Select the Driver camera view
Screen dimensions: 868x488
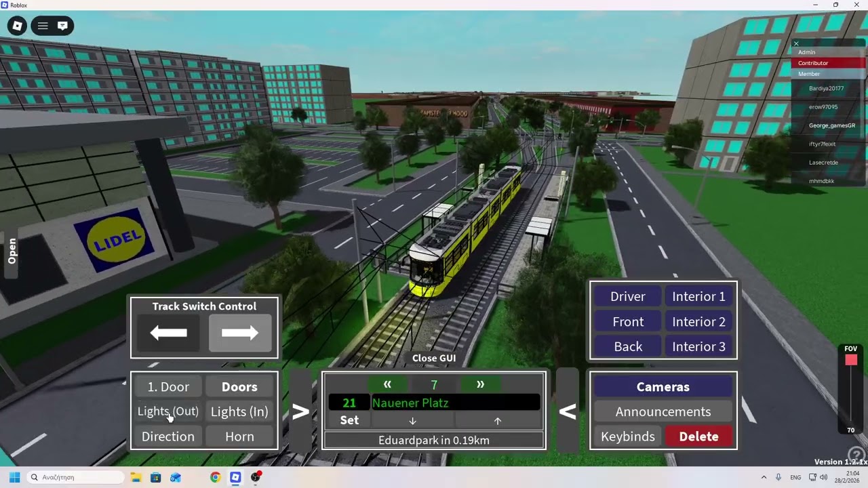tap(628, 296)
